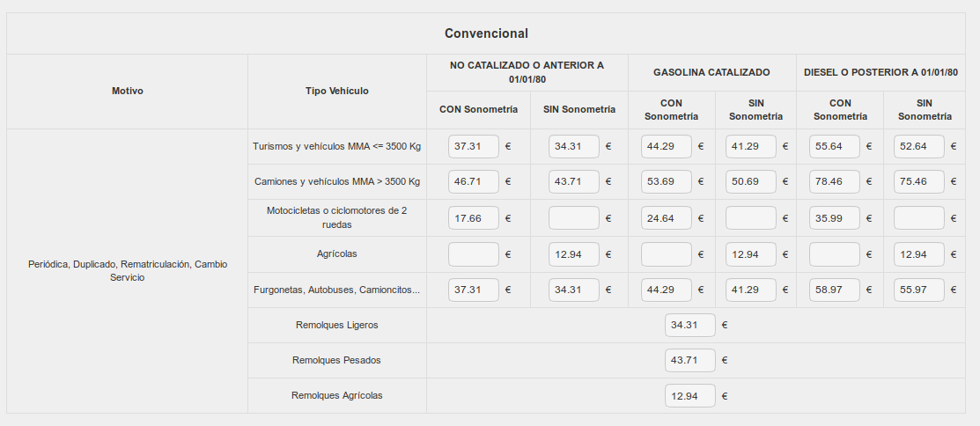Click Motocicletas NO CATALIZADO CON Sonometría field 17.66

click(x=474, y=217)
